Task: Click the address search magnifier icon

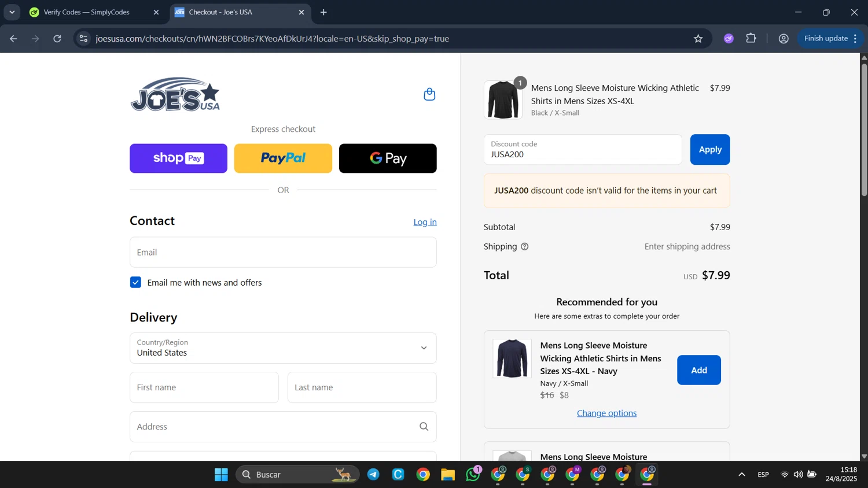Action: [424, 427]
